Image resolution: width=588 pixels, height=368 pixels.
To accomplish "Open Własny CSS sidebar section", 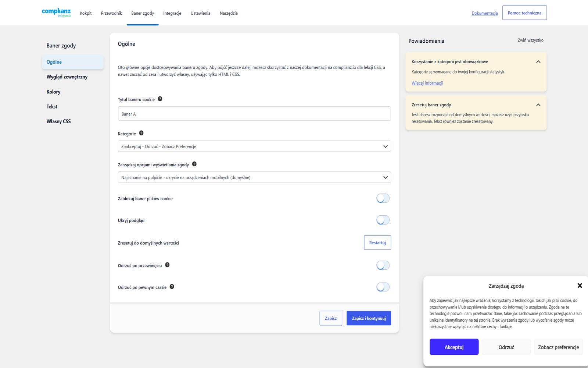I will click(x=58, y=121).
